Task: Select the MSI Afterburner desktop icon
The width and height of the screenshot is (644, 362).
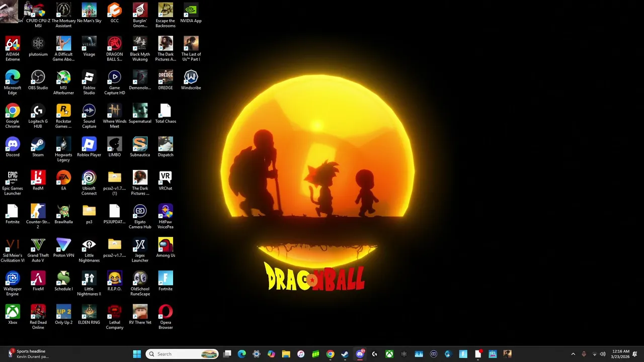Action: click(x=63, y=82)
